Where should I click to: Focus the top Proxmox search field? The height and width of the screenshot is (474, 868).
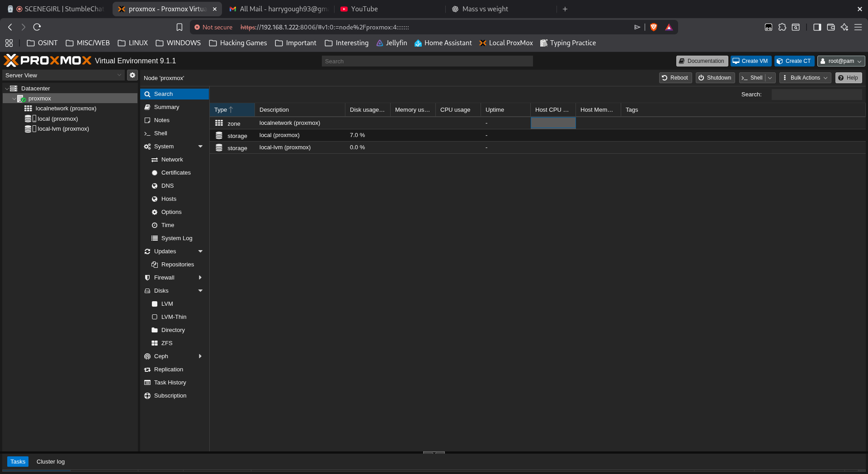[x=427, y=61]
